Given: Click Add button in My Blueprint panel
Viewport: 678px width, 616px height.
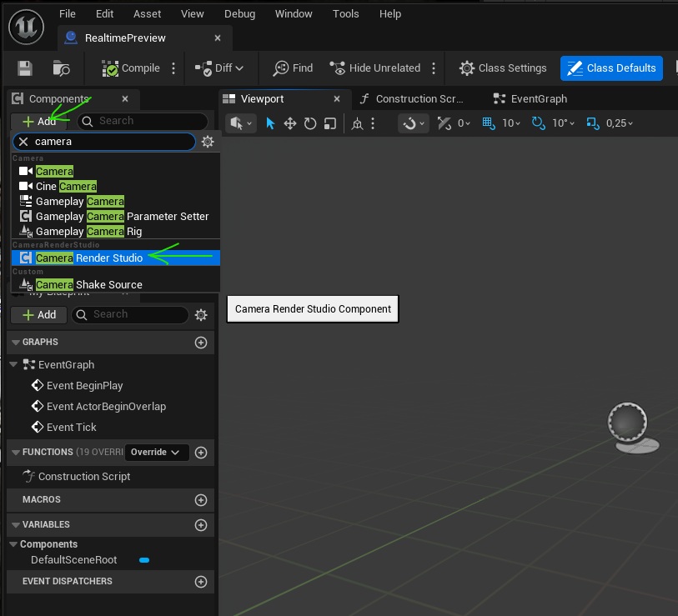Looking at the screenshot, I should [39, 315].
